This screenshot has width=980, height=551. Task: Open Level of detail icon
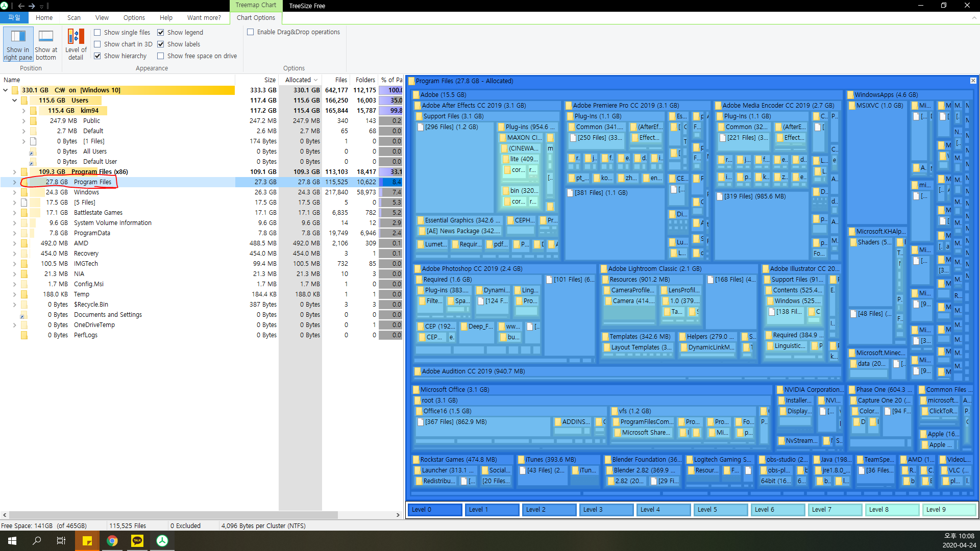pos(76,44)
